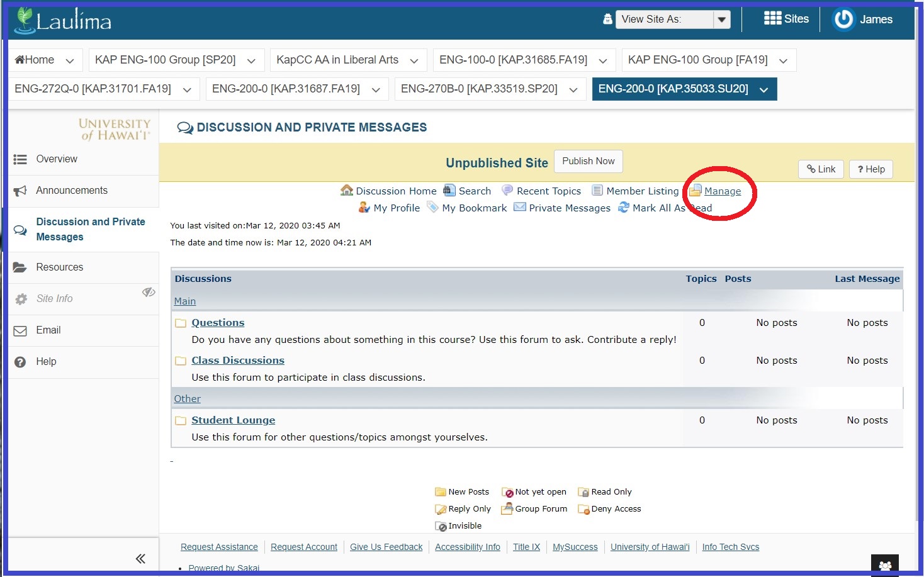Image resolution: width=924 pixels, height=577 pixels.
Task: Click the Request Assistance footer link
Action: coord(219,547)
